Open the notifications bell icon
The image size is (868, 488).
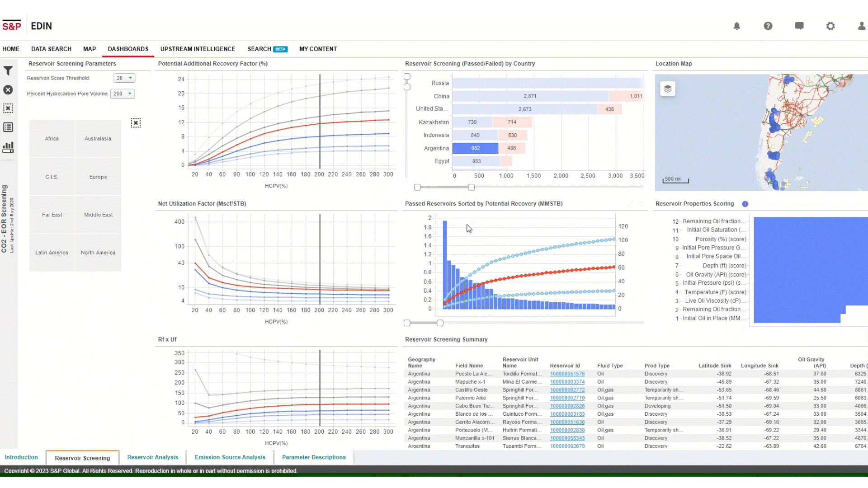(x=737, y=26)
